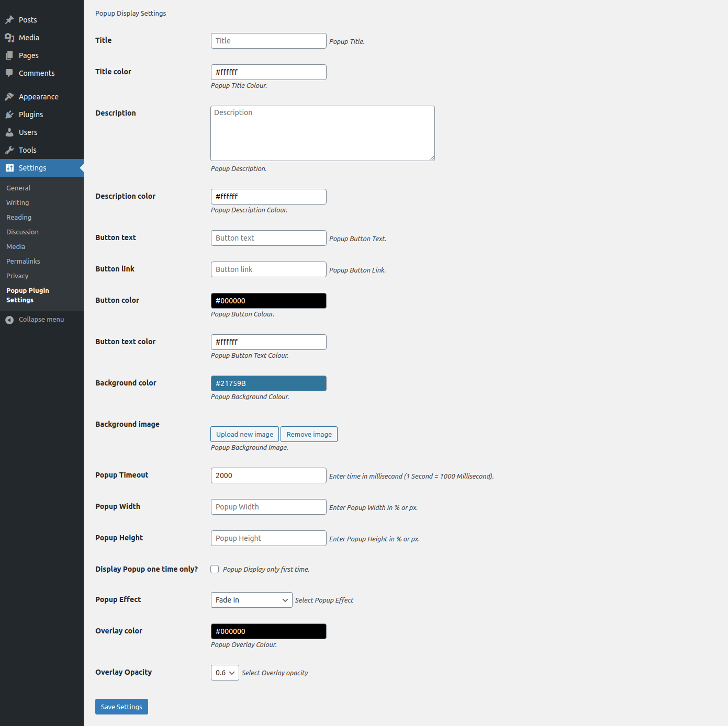Image resolution: width=728 pixels, height=726 pixels.
Task: Click the Settings sliders icon
Action: click(9, 168)
